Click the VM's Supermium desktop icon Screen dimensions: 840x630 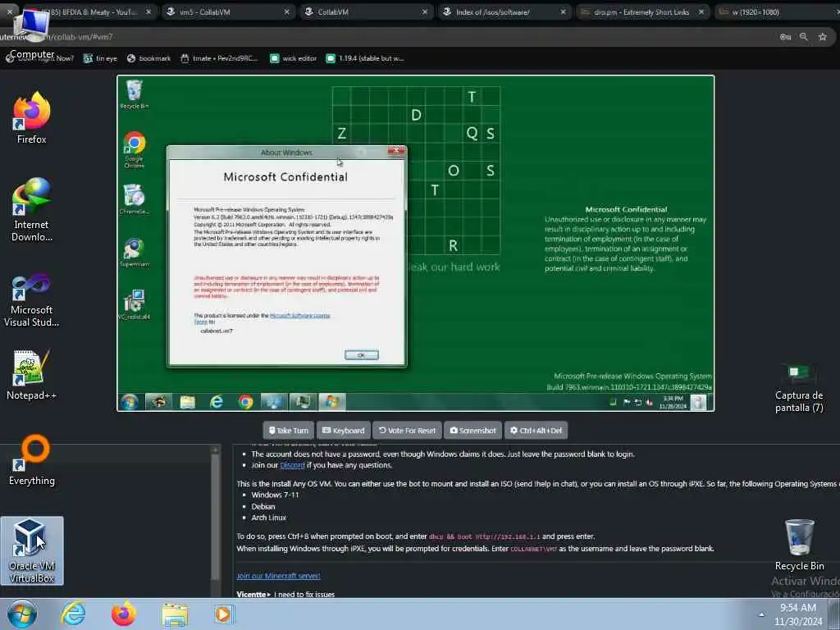(x=134, y=253)
